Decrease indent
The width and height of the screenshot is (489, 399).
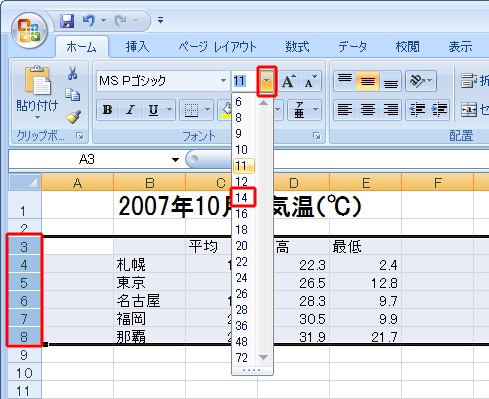coord(416,110)
